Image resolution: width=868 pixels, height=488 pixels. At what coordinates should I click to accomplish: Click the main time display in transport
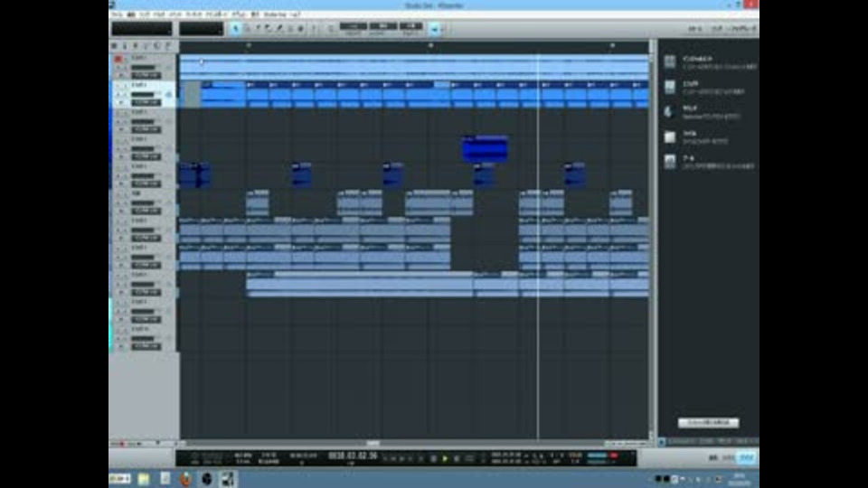tap(353, 455)
